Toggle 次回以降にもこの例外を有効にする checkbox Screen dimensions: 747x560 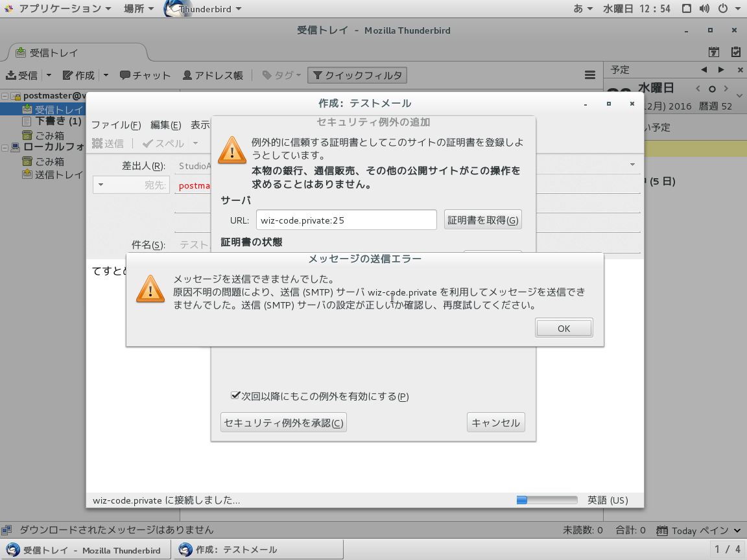[235, 396]
